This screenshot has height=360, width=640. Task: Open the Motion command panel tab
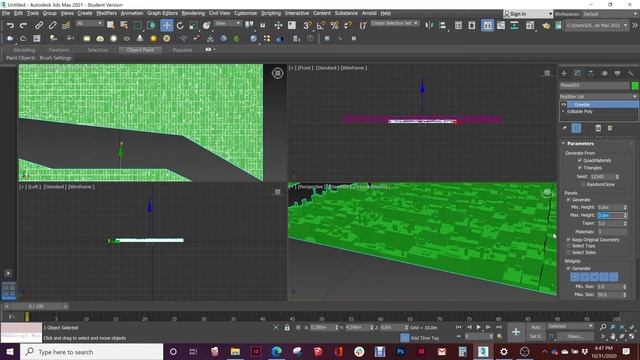click(x=604, y=73)
